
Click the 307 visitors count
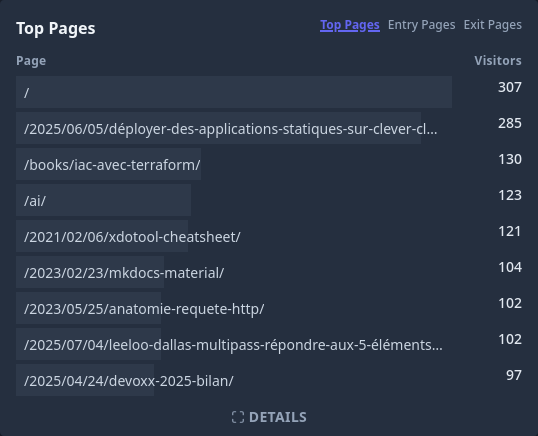pos(510,87)
